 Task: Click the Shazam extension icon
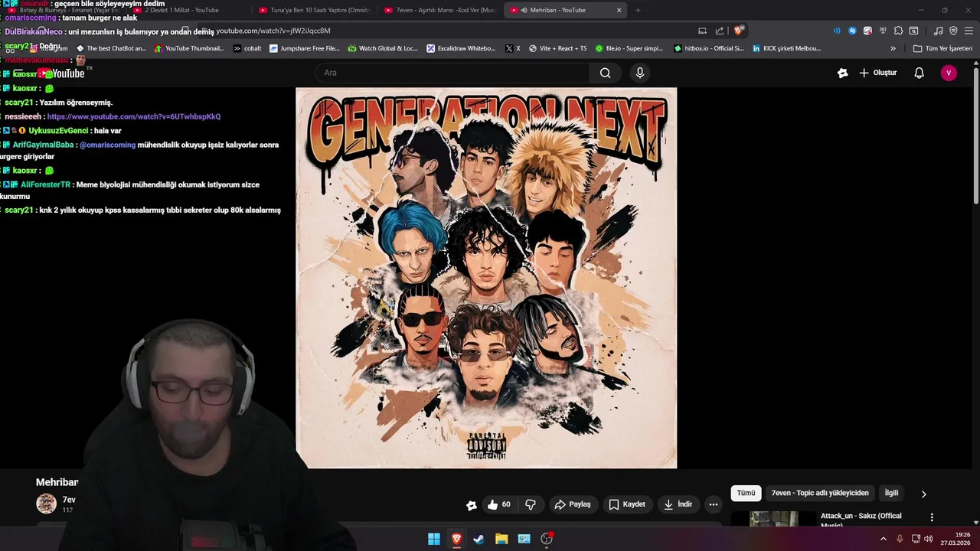(852, 31)
